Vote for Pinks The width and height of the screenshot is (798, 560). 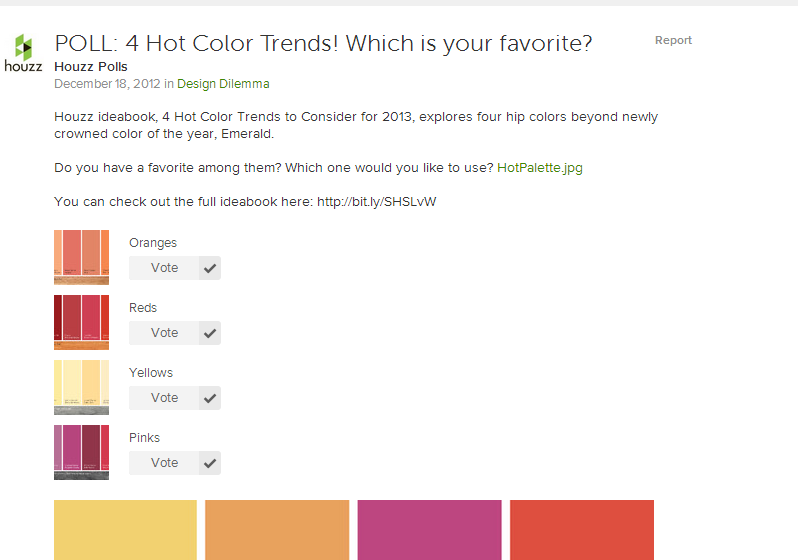coord(164,463)
